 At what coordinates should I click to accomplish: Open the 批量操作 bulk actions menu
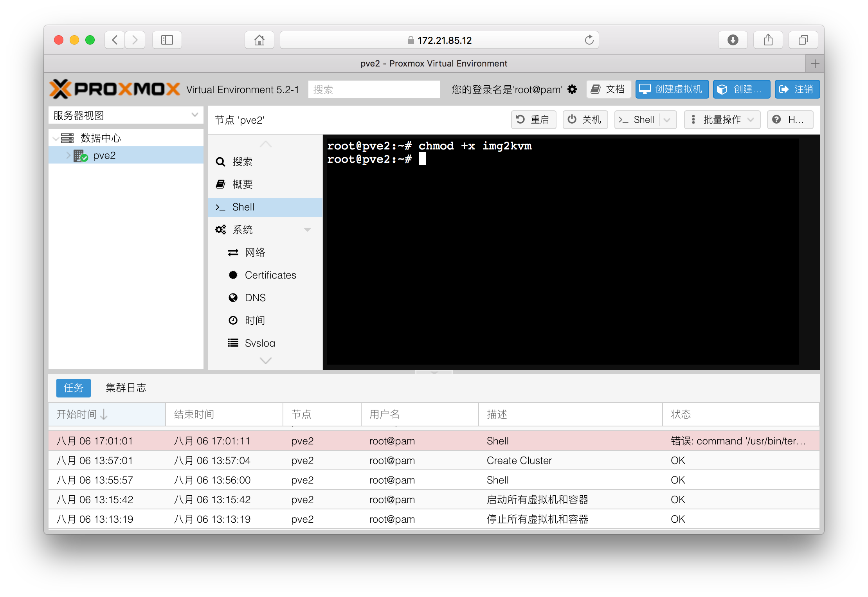click(722, 120)
